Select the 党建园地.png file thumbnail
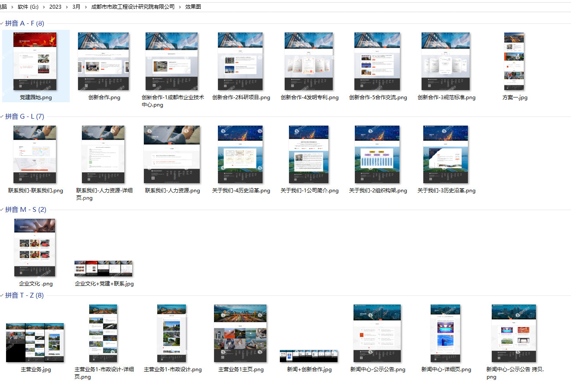The image size is (571, 392). tap(35, 62)
